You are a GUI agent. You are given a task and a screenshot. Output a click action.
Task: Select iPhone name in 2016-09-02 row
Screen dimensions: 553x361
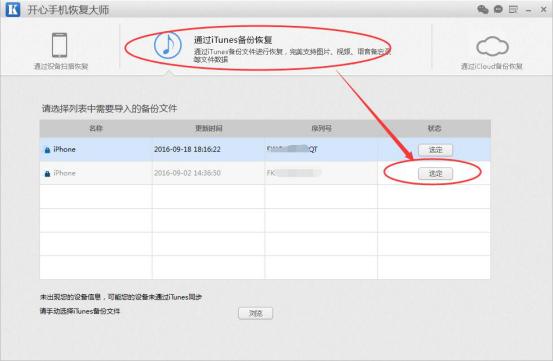(64, 173)
